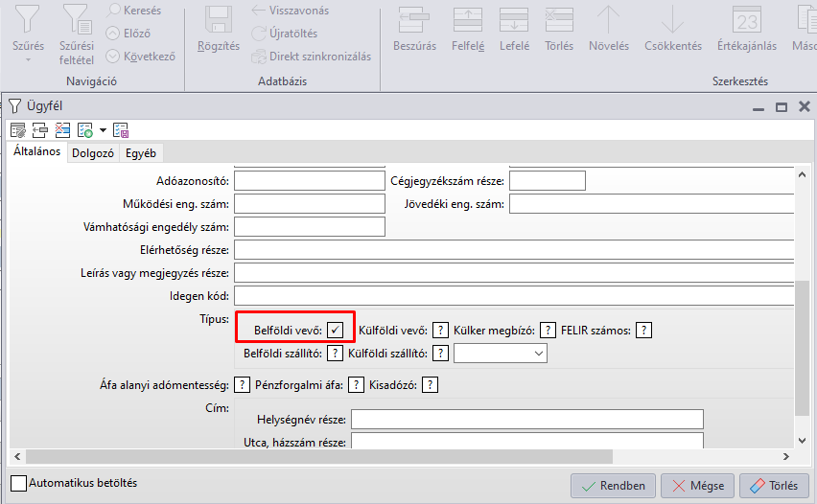The width and height of the screenshot is (817, 504).
Task: Click the Értékajánlás calendar icon
Action: tap(746, 19)
